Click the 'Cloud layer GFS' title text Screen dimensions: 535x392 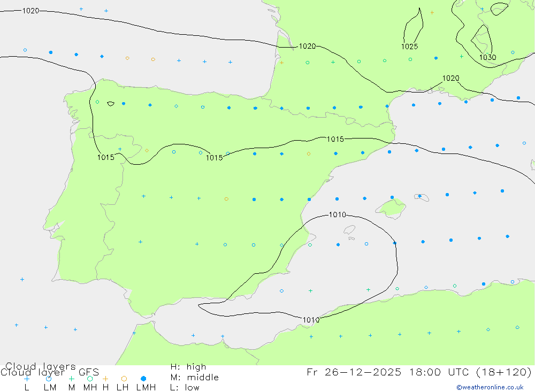point(50,372)
